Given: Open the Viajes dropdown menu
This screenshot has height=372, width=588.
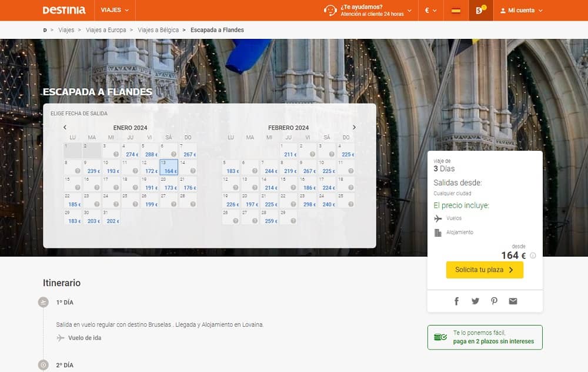Looking at the screenshot, I should coord(115,10).
